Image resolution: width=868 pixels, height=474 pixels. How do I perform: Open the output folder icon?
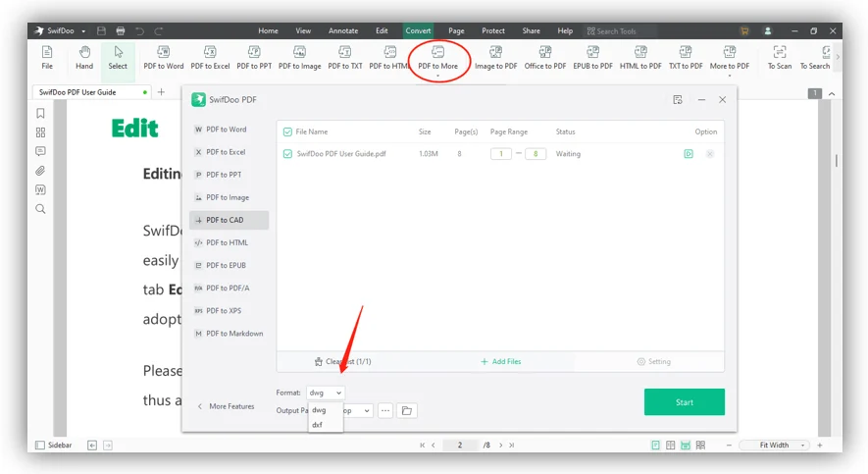click(407, 410)
